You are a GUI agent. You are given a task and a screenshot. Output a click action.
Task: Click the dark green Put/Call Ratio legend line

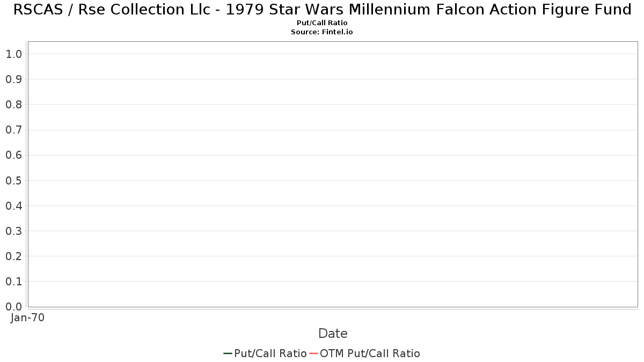228,353
